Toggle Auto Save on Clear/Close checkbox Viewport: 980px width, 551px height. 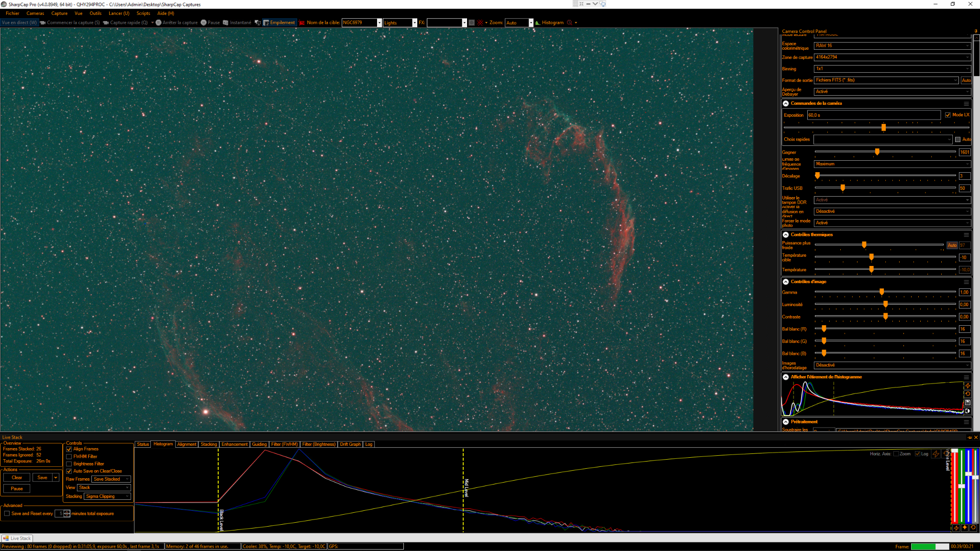coord(69,471)
